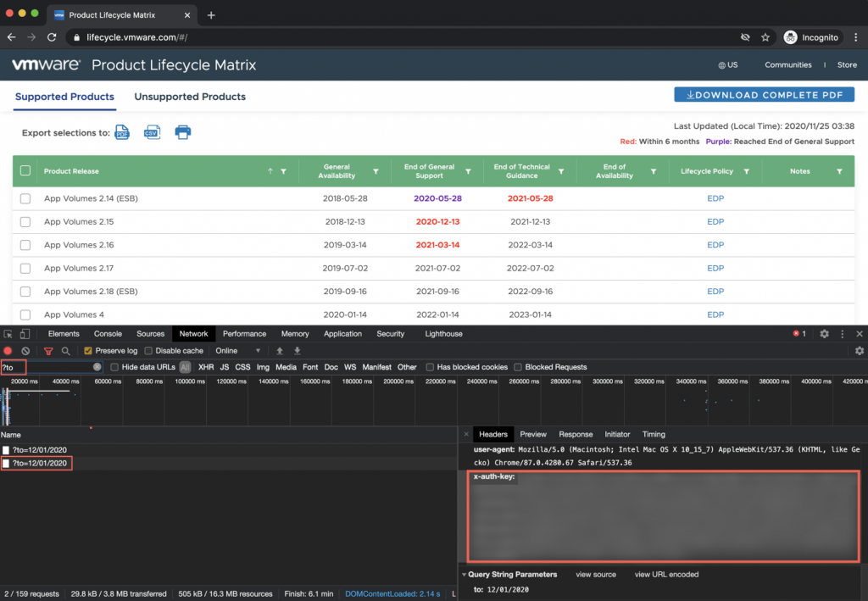Open Lifecycle Policy column filter
The height and width of the screenshot is (601, 868).
point(747,171)
